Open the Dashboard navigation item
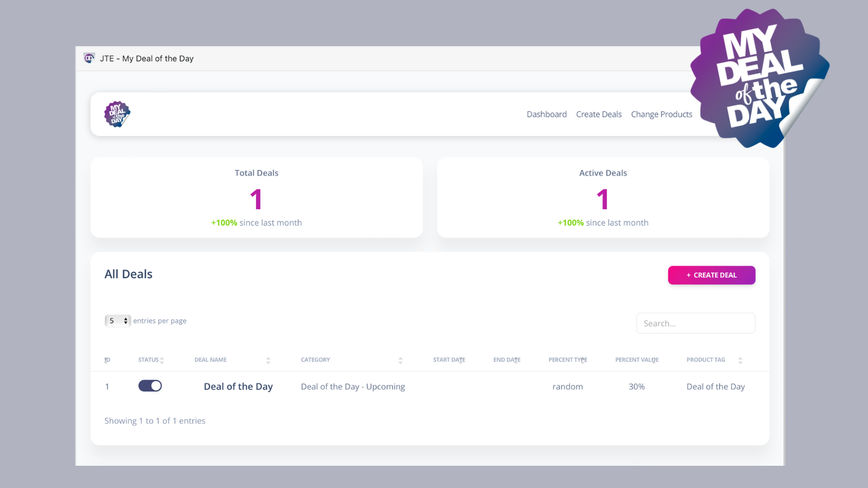This screenshot has width=868, height=488. click(x=546, y=114)
